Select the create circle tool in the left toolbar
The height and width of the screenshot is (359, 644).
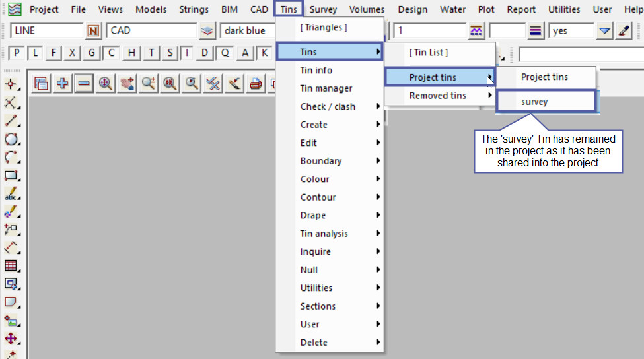[x=11, y=139]
